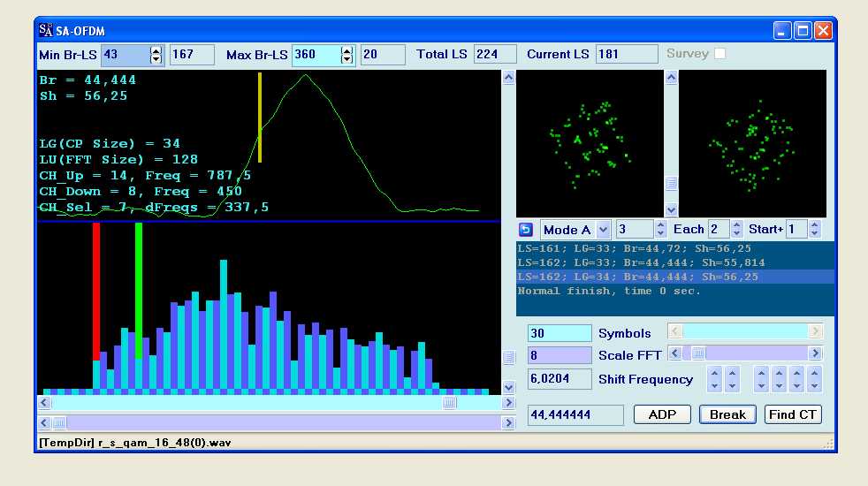Click the cyan horizontal scrollbar thumb under histogram
The height and width of the screenshot is (486, 868).
click(450, 403)
